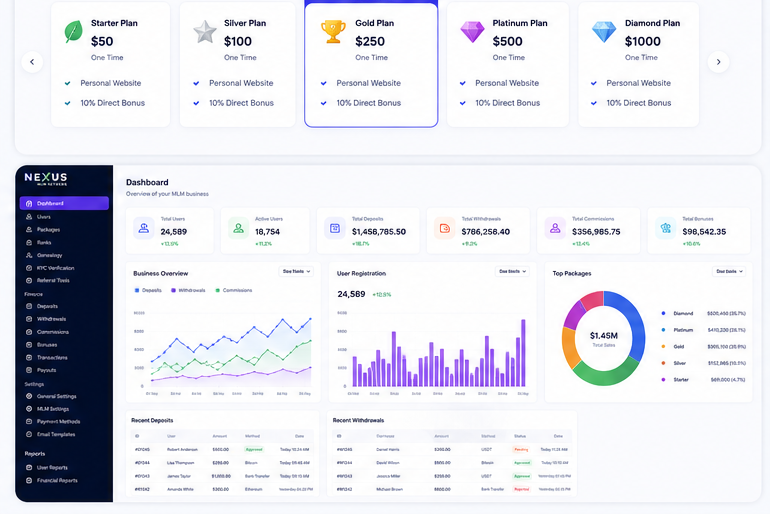Click the Diamond Plan gem icon
Viewport: 770px width, 514px height.
(604, 32)
